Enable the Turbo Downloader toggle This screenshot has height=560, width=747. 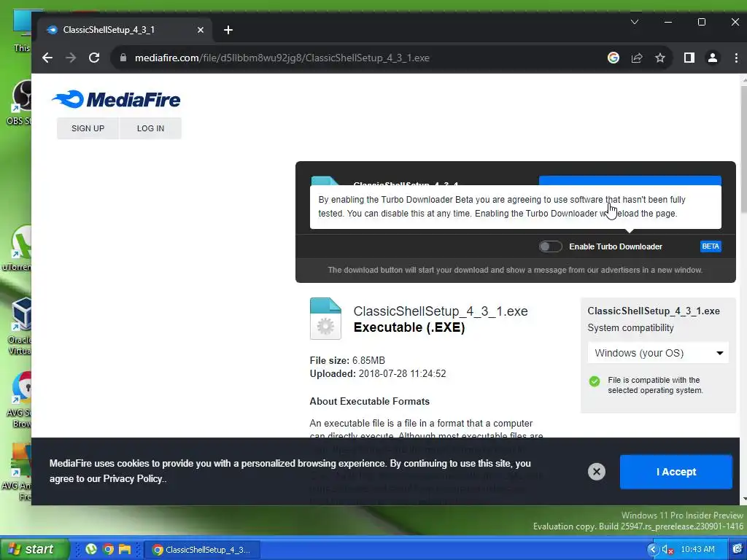pos(550,246)
